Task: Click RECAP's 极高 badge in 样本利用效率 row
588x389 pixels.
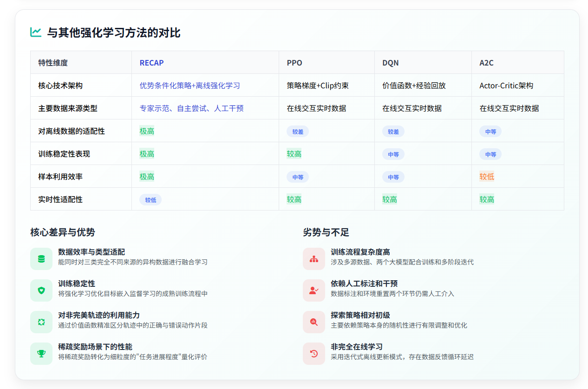Action: 147,177
